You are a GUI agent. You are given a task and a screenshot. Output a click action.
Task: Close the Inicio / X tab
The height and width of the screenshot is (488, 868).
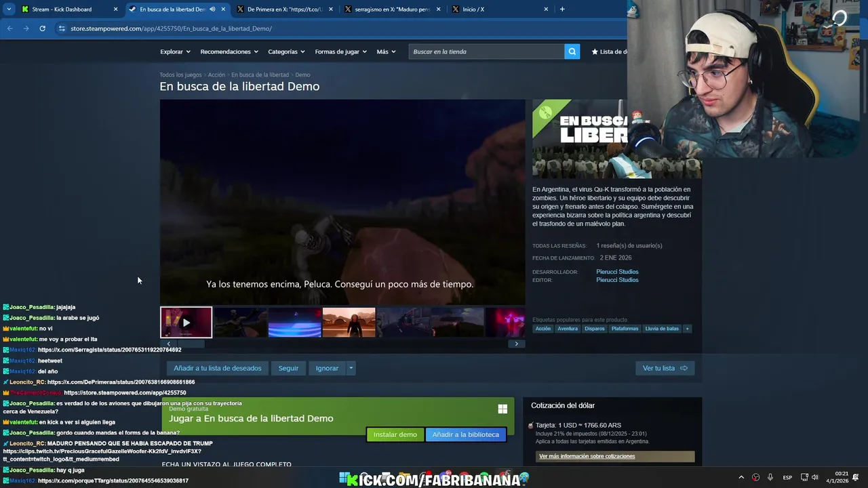point(546,9)
